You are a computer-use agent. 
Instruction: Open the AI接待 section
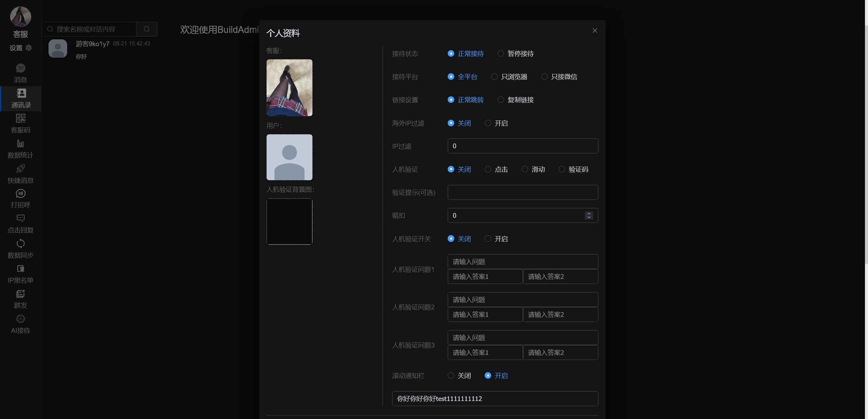pos(20,323)
